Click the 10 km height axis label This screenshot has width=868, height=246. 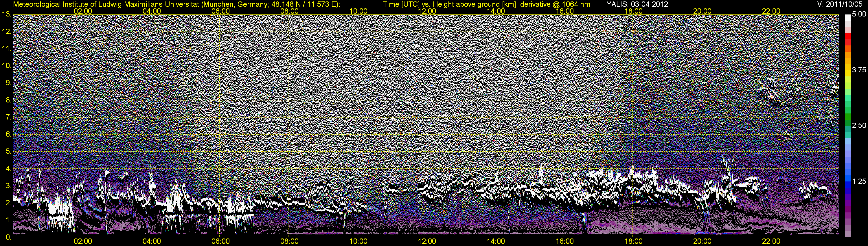(x=6, y=66)
